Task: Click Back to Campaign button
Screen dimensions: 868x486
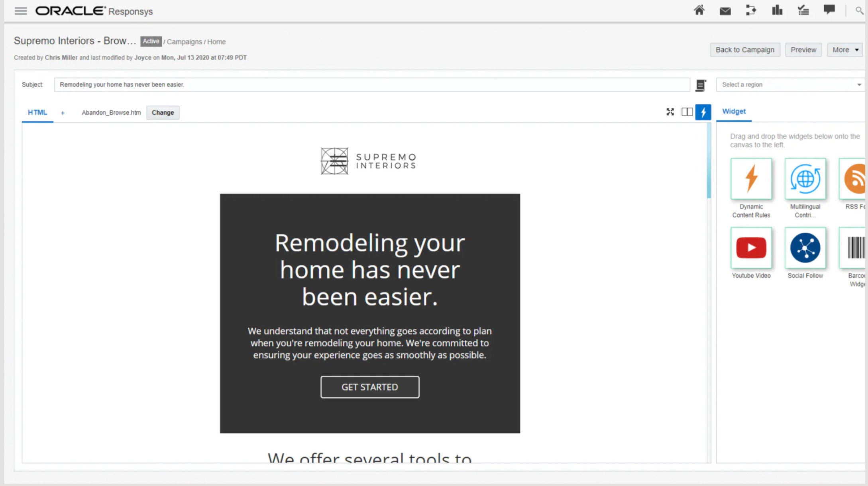Action: [x=744, y=50]
